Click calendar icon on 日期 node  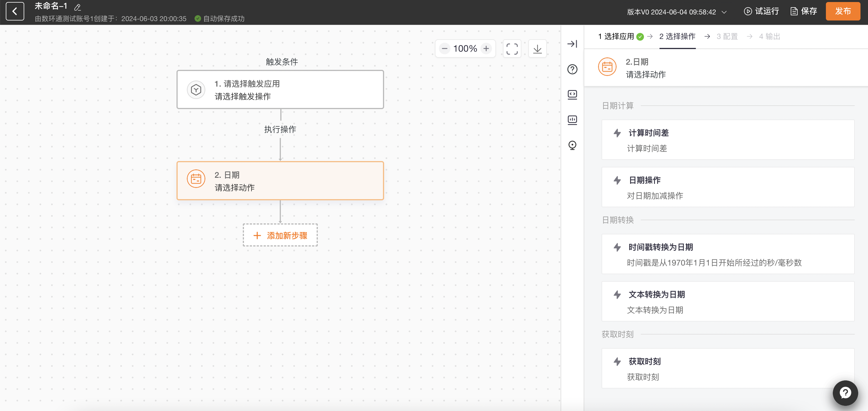click(196, 179)
